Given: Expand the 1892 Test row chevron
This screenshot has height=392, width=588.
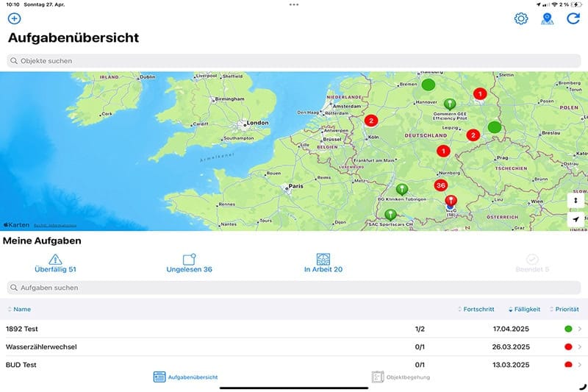Looking at the screenshot, I should (x=580, y=329).
